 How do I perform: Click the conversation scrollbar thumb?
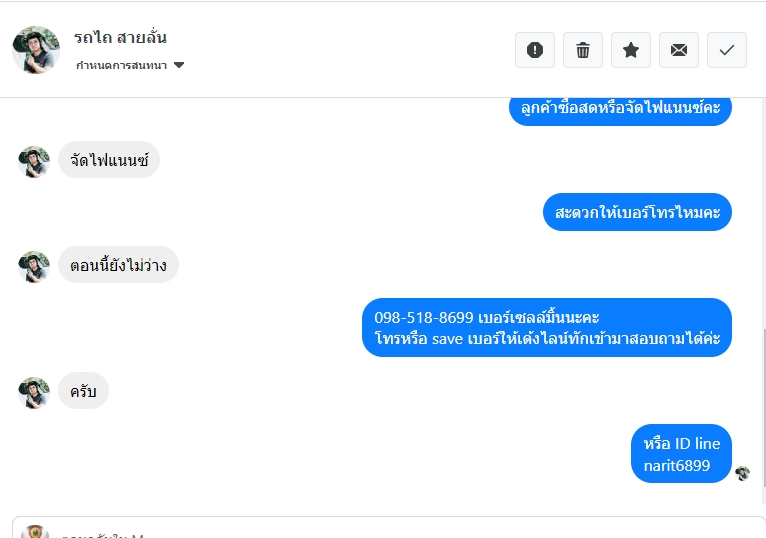764,408
